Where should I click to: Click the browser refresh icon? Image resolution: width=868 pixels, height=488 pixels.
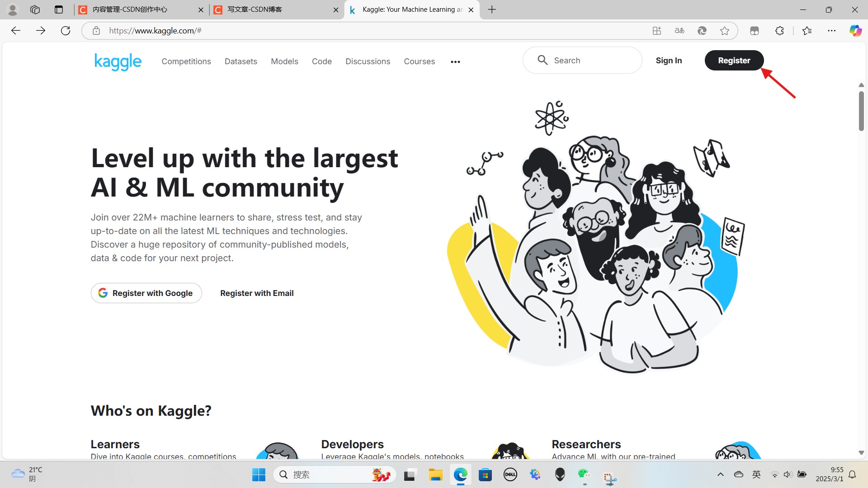pos(66,31)
